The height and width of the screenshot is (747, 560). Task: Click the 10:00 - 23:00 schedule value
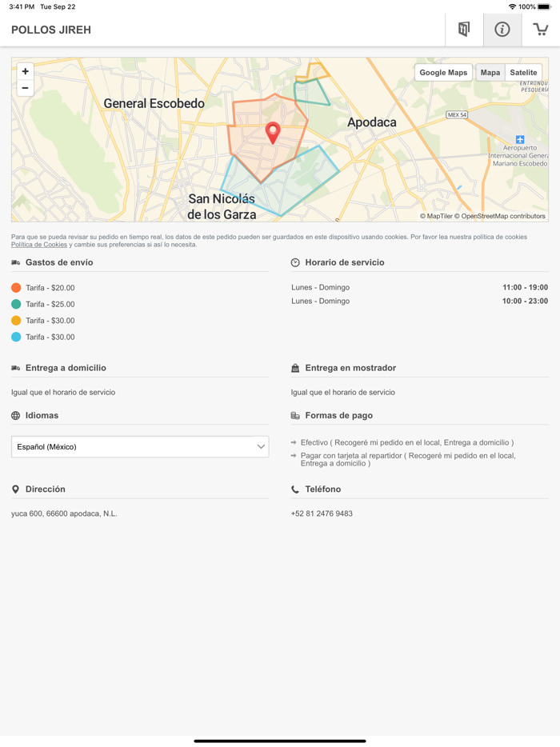[526, 301]
